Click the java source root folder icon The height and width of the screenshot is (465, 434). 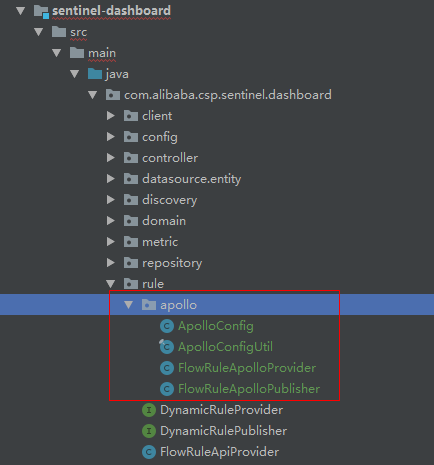[95, 74]
